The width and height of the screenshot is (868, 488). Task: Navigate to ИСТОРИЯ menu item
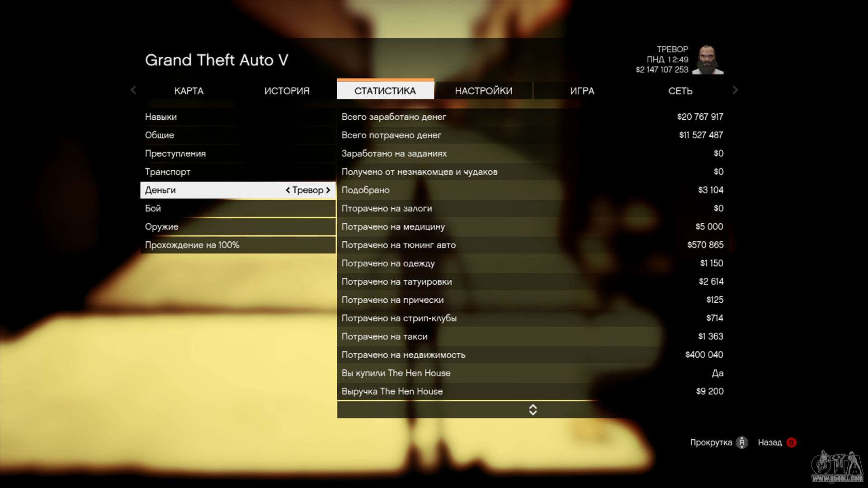(287, 90)
